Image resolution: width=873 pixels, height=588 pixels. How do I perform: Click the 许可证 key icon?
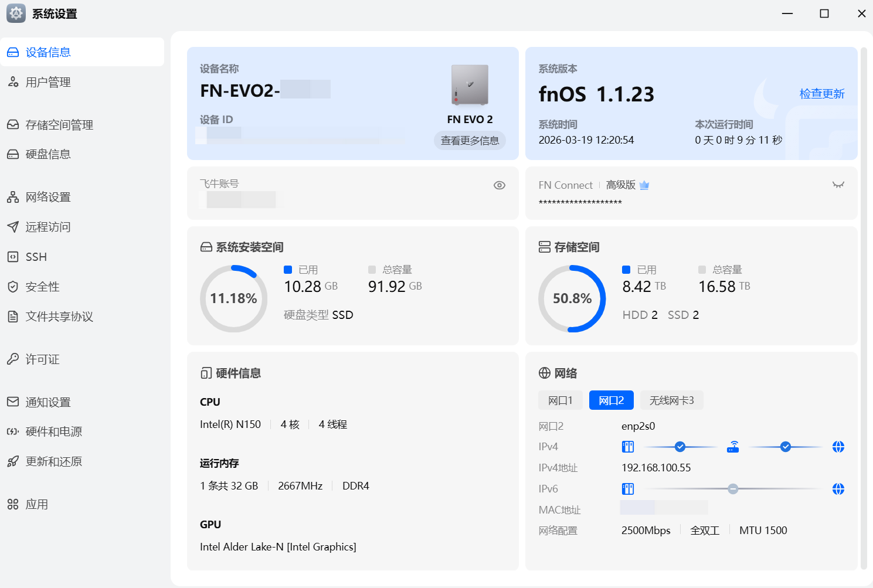coord(13,359)
